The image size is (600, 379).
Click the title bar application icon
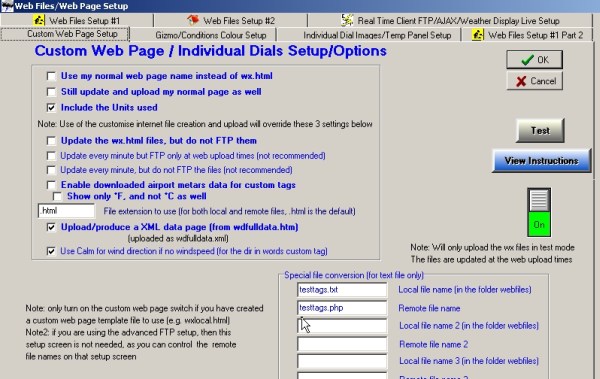pyautogui.click(x=7, y=6)
